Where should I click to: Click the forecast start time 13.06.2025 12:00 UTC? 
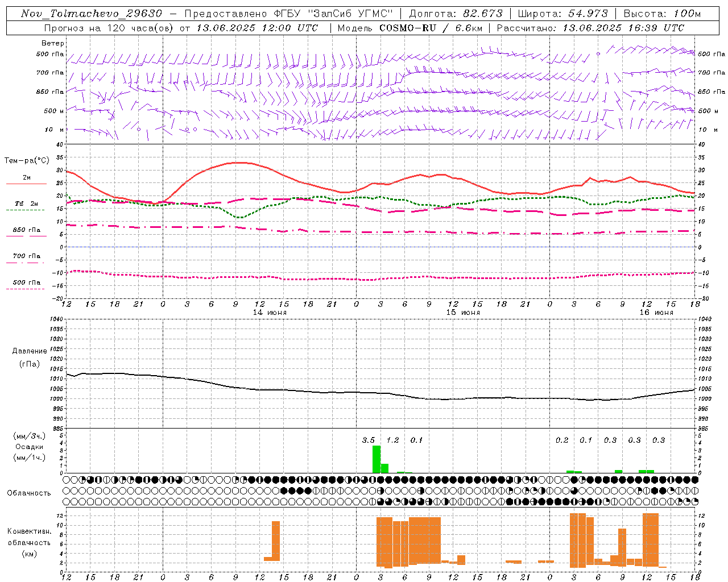[x=257, y=28]
